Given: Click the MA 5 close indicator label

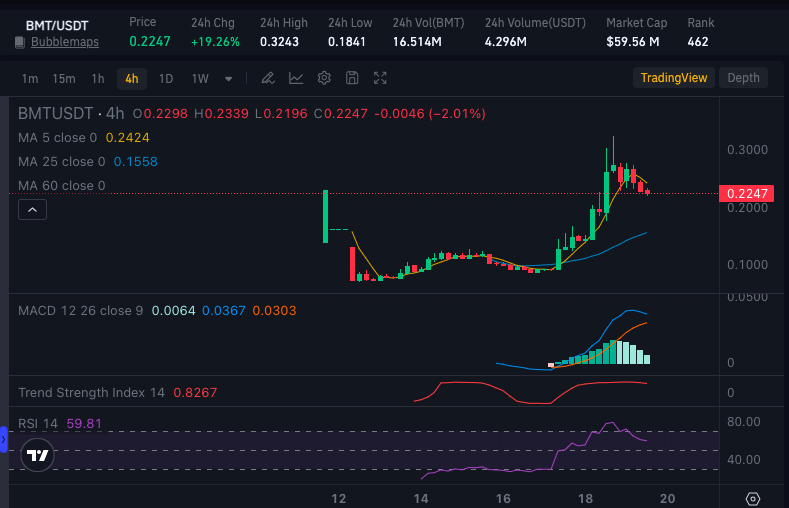Looking at the screenshot, I should click(x=57, y=138).
